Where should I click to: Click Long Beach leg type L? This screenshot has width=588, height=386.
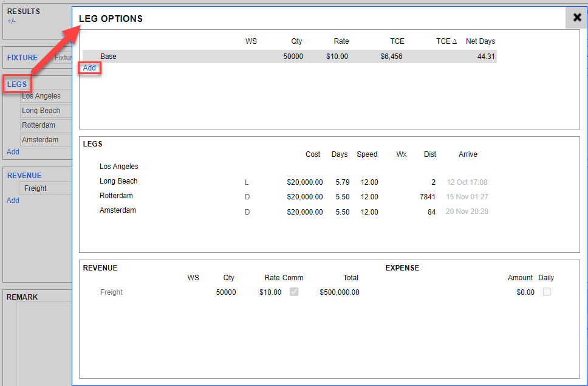pyautogui.click(x=247, y=182)
